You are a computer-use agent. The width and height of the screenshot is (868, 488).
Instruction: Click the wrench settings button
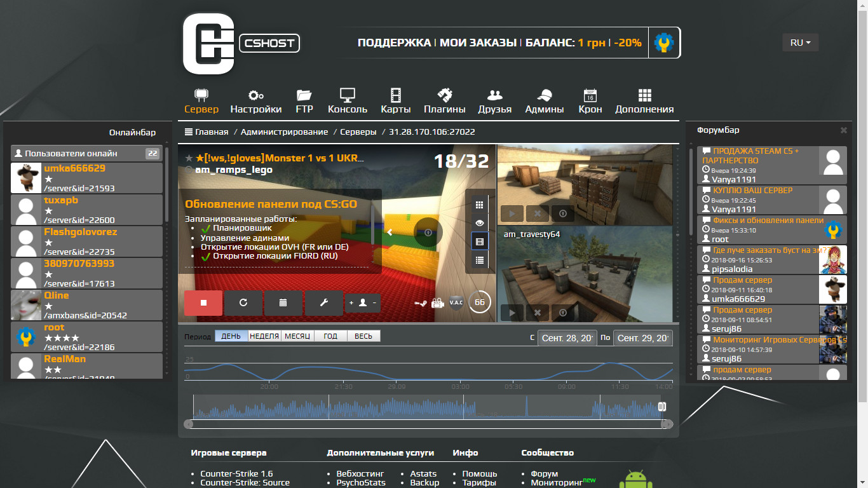323,303
